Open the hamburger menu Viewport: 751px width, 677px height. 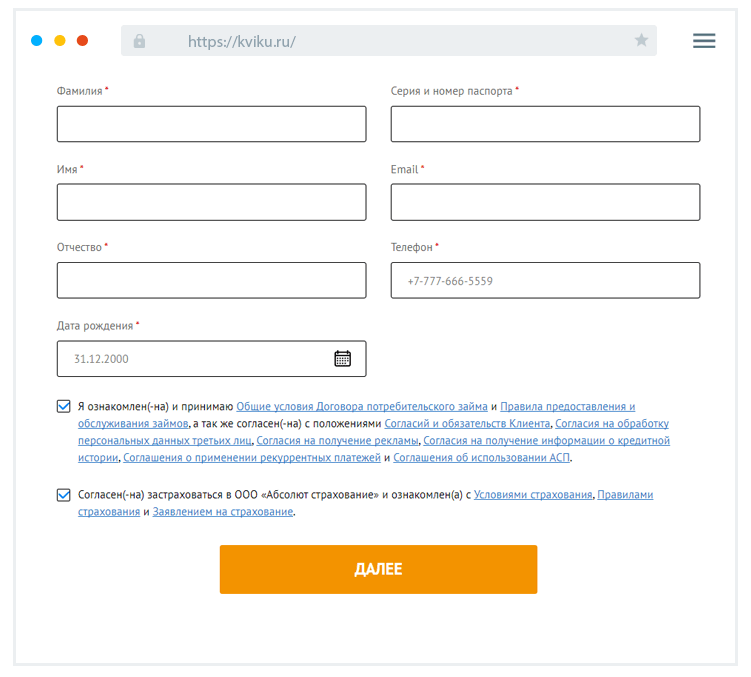pos(704,40)
